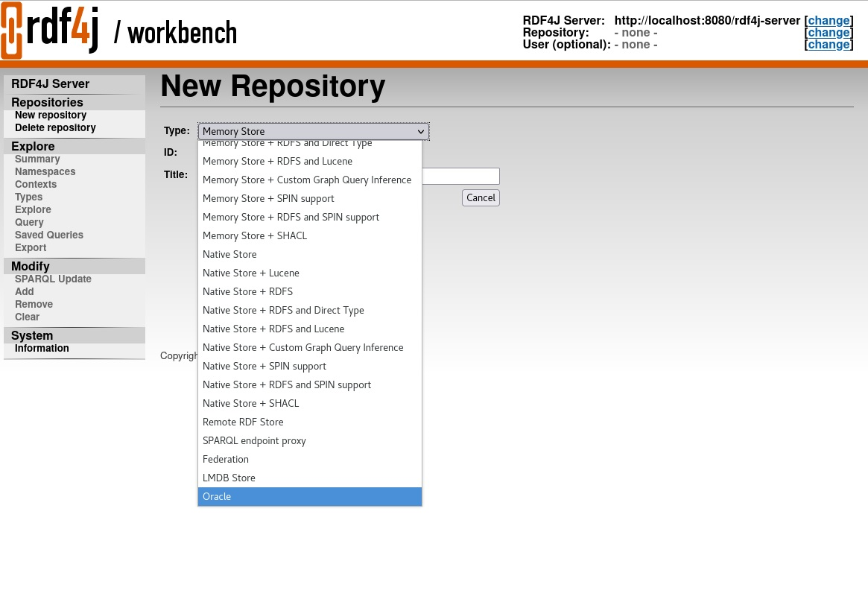
Task: Open Saved Queries in the sidebar
Action: point(48,235)
